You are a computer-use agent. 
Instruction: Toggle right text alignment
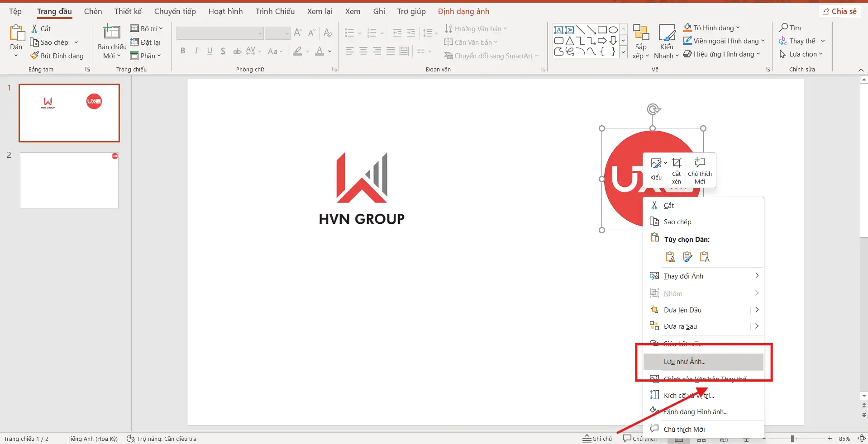tap(377, 51)
